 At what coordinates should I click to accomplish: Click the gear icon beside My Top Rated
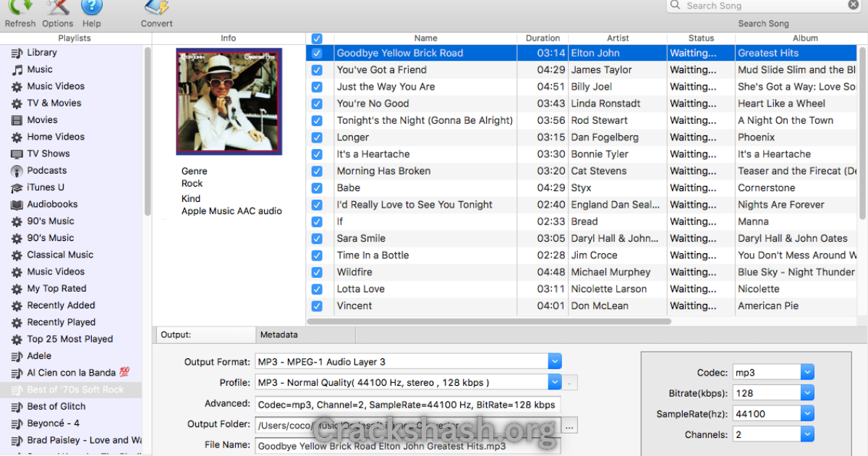click(x=17, y=289)
